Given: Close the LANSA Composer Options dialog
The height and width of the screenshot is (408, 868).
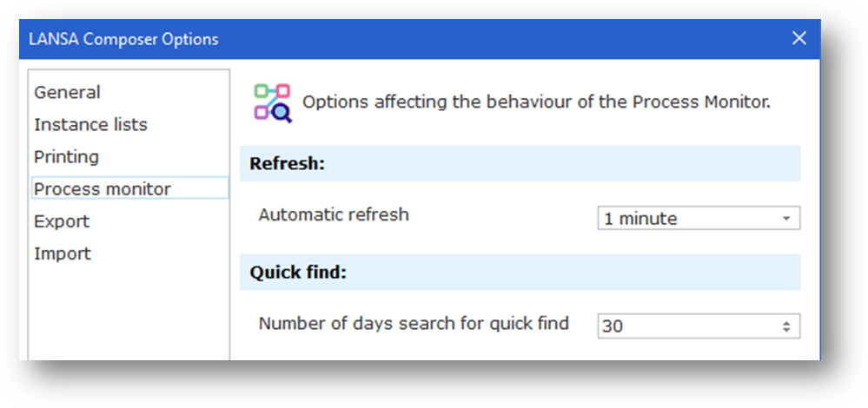Looking at the screenshot, I should (799, 38).
